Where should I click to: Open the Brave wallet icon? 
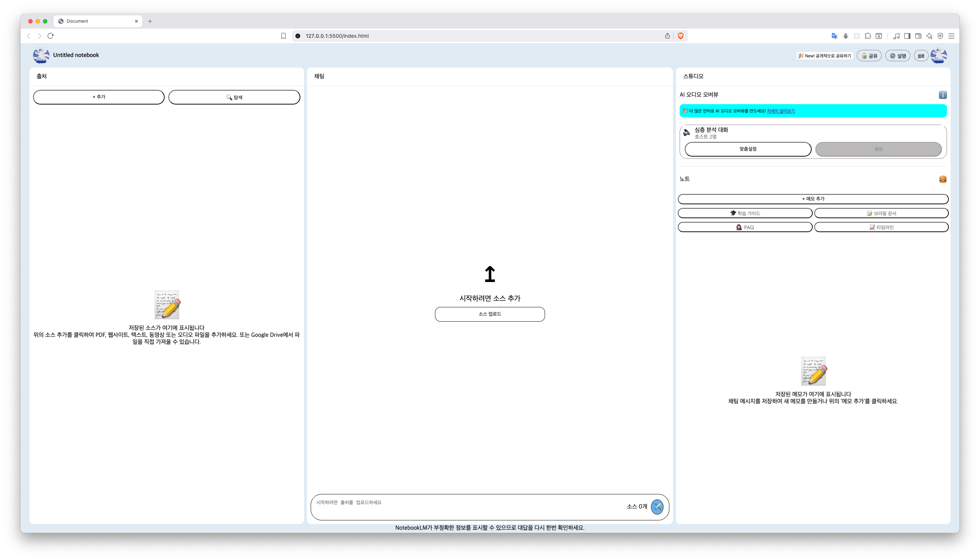(918, 36)
